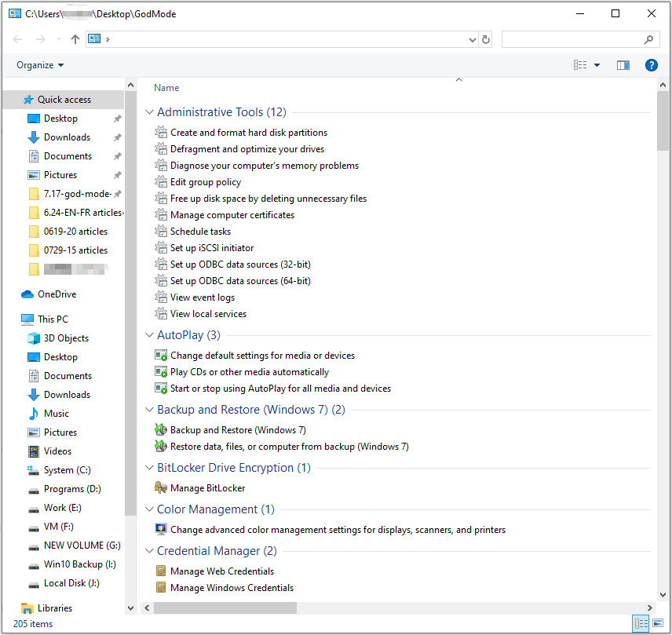Open Restore data, files, or computer from backup

point(289,447)
